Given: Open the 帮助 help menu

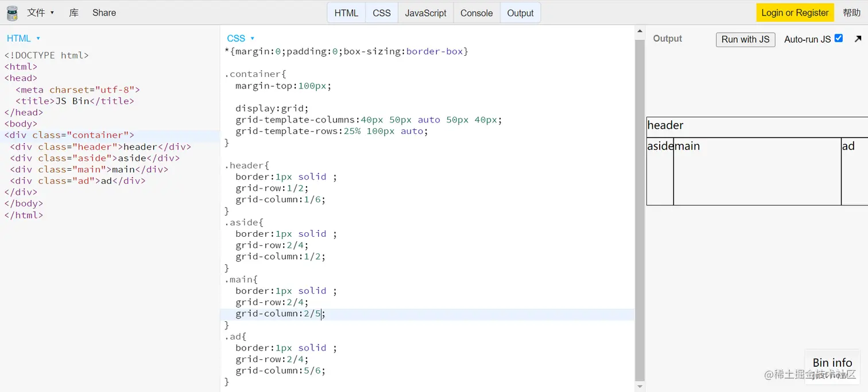Looking at the screenshot, I should (x=851, y=13).
